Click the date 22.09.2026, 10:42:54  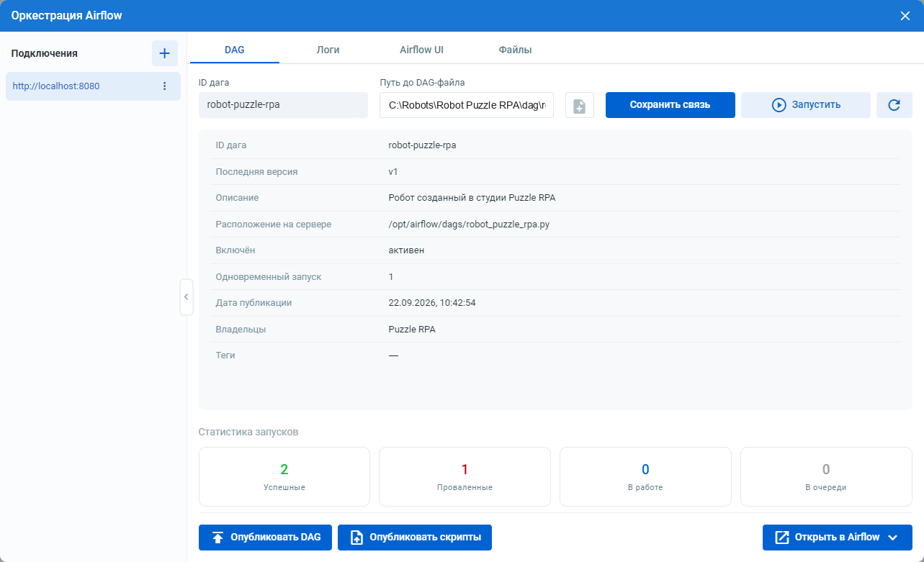click(x=432, y=303)
